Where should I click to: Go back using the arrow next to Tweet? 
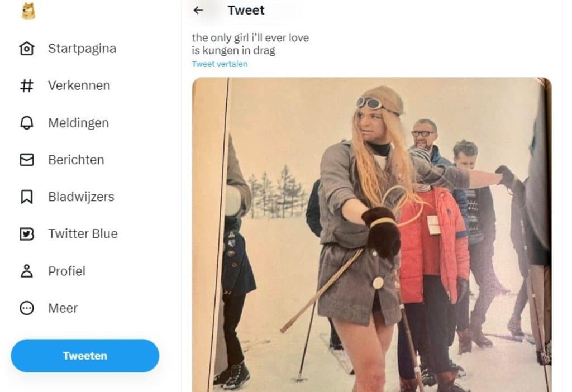point(198,10)
